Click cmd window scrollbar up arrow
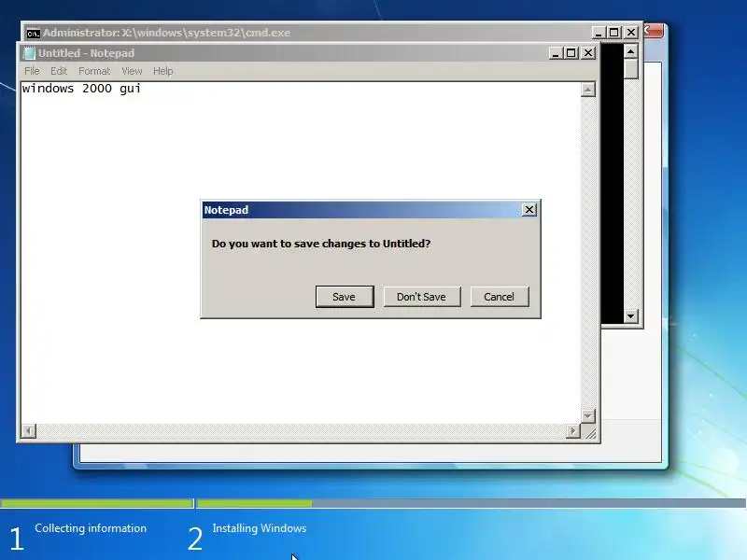This screenshot has width=747, height=560. pos(631,51)
